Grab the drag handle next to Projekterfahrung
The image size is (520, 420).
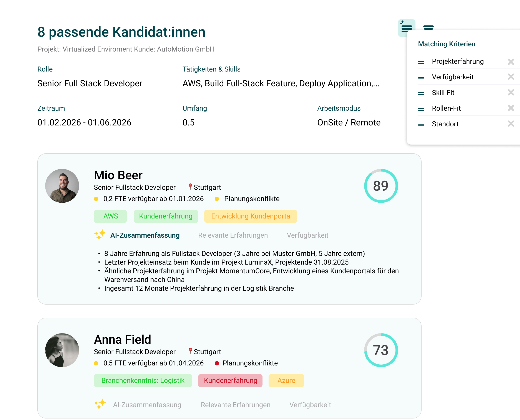421,62
